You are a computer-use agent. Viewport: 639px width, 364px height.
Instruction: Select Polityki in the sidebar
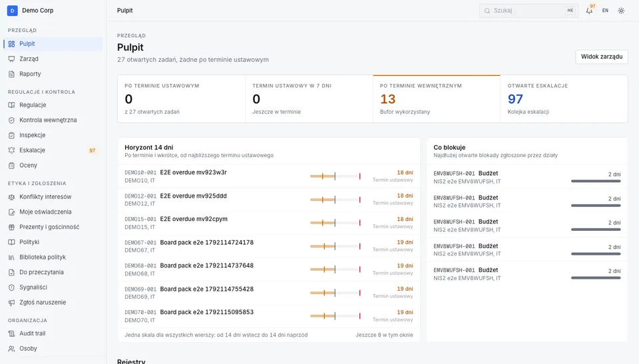53,242
